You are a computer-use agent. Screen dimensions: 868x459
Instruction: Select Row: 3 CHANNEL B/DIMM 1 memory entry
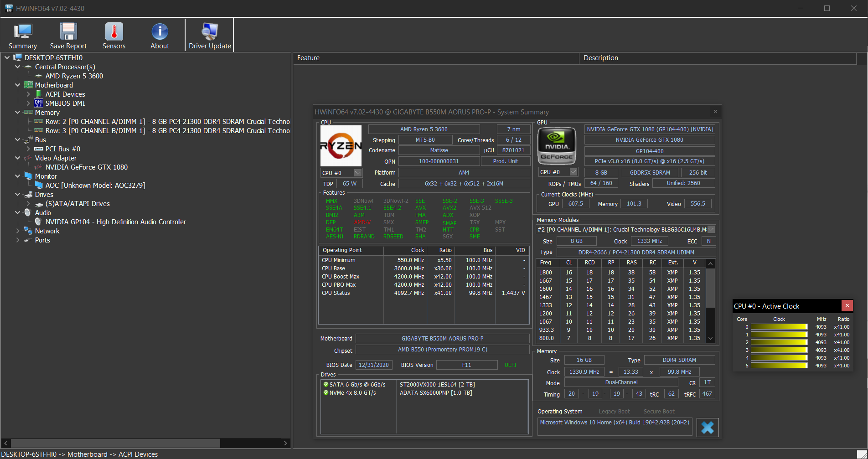[167, 131]
